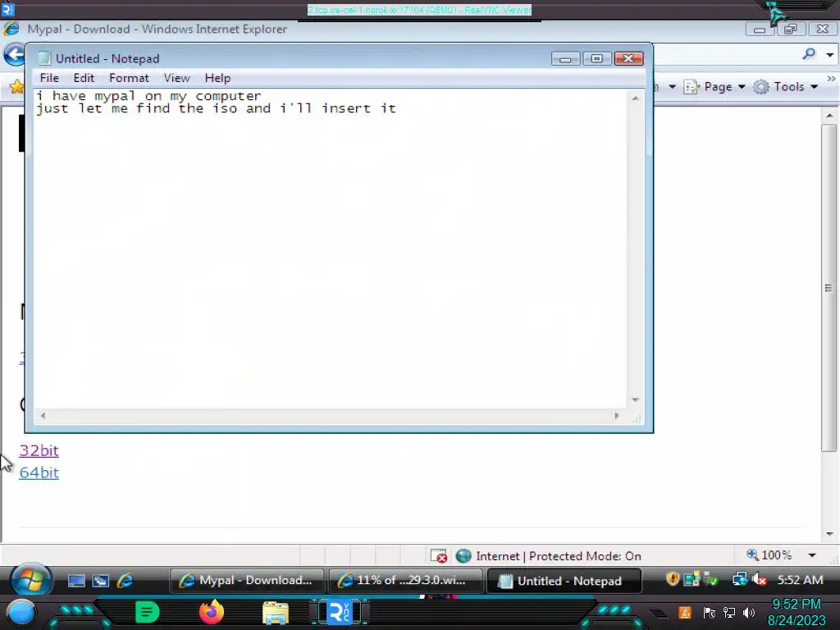Image resolution: width=840 pixels, height=630 pixels.
Task: Expand the IE zoom level dropdown arrow
Action: 812,555
